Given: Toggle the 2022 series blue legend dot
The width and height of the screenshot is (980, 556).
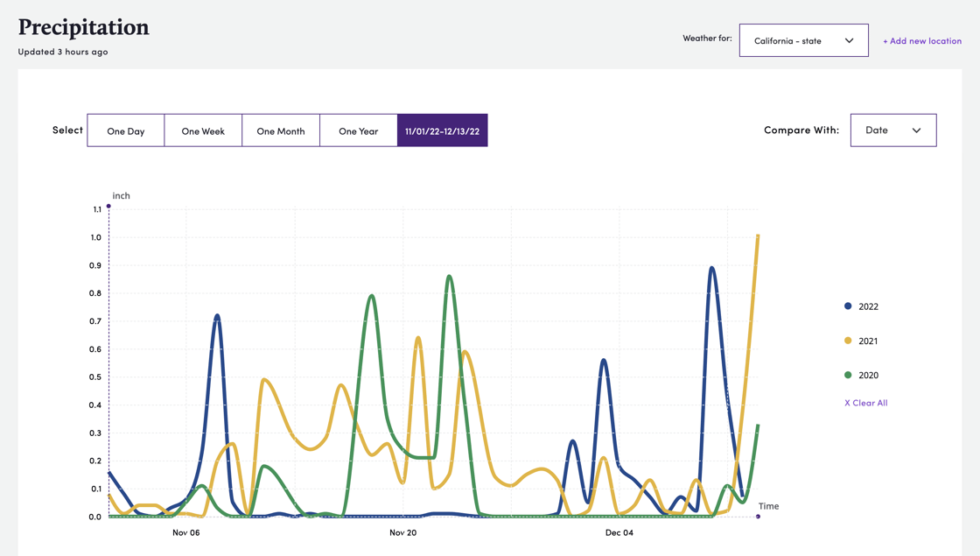Looking at the screenshot, I should (848, 306).
